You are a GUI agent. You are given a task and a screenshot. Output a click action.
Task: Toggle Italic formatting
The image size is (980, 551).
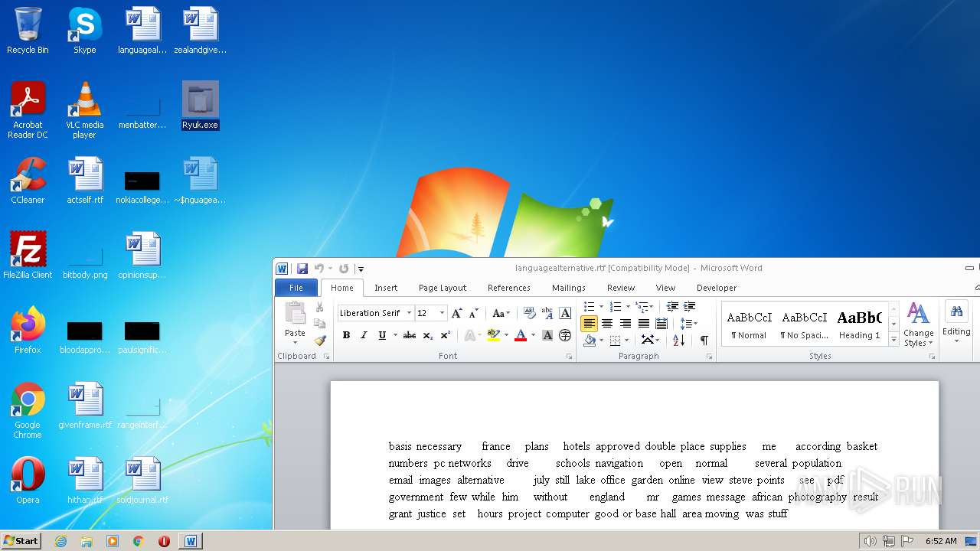[364, 335]
